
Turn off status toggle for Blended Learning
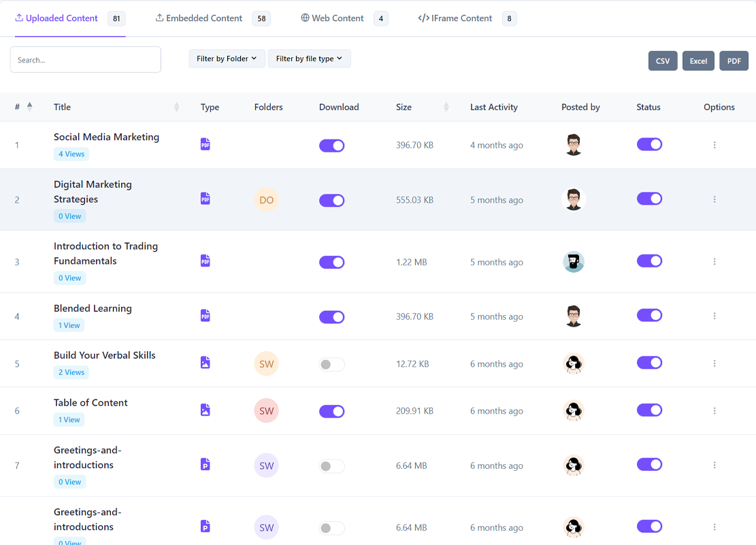649,316
